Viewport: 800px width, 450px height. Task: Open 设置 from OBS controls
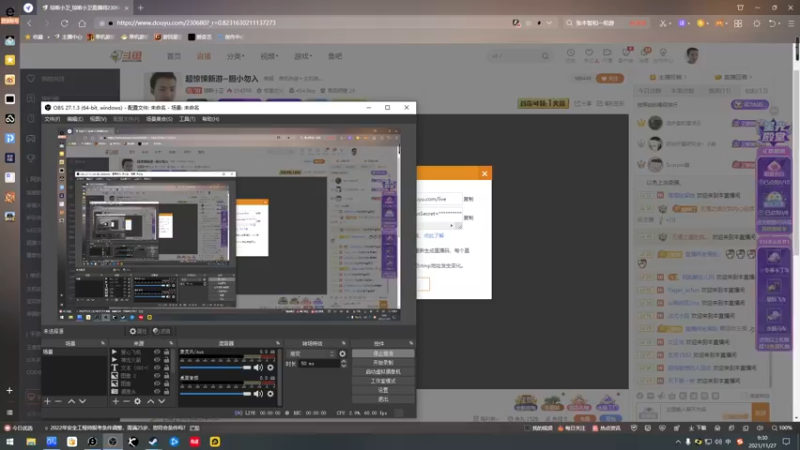[383, 390]
